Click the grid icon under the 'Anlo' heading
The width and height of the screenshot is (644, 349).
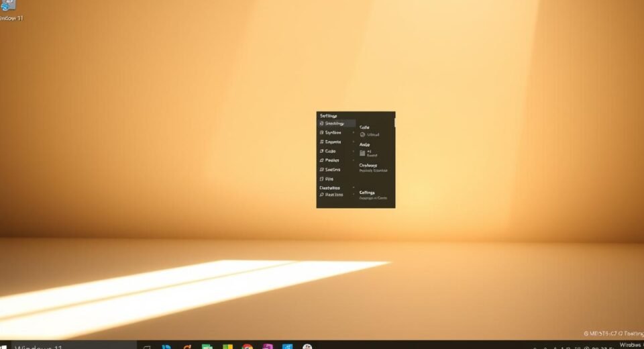point(362,153)
